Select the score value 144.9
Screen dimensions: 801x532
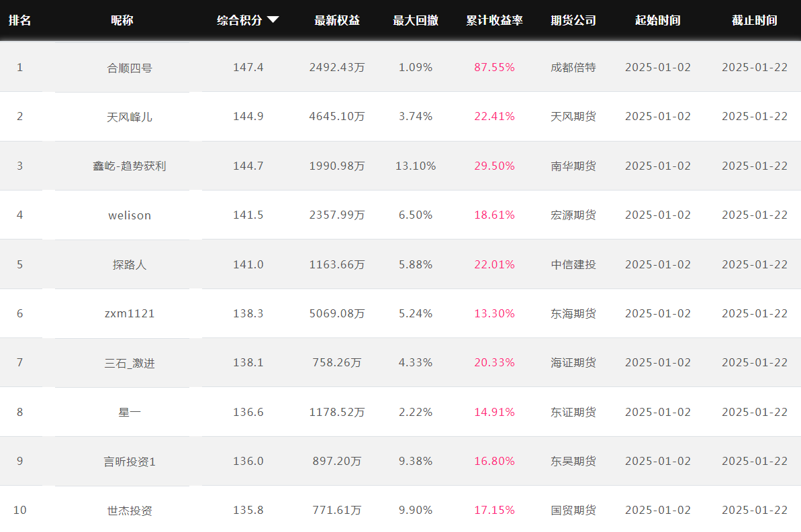(248, 117)
